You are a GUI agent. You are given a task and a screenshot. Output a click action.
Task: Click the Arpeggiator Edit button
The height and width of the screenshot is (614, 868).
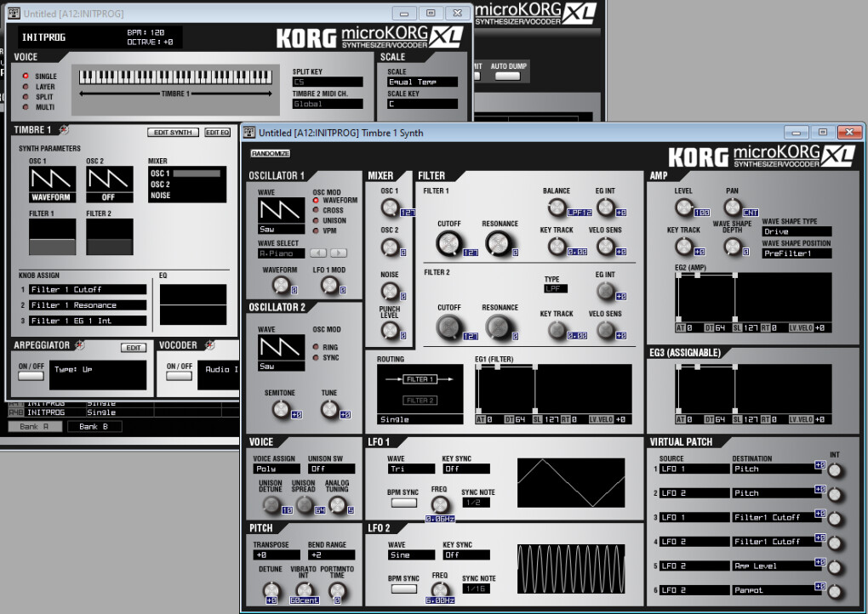(x=134, y=347)
